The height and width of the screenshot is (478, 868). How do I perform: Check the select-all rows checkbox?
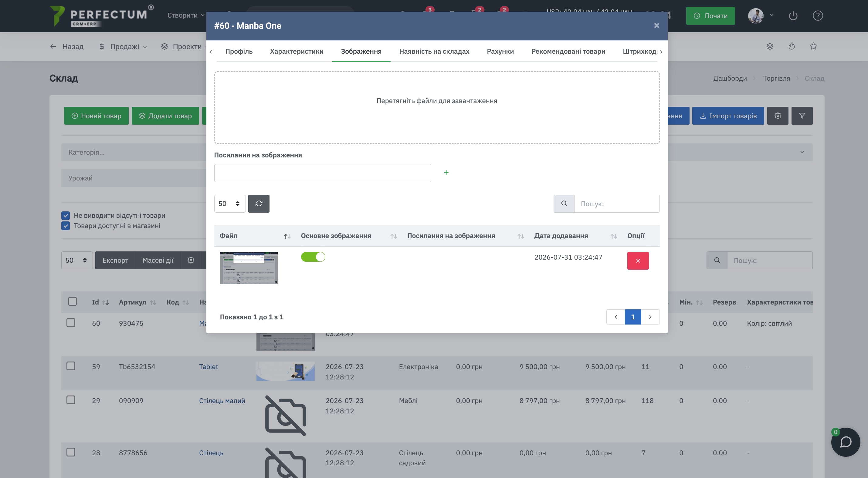pyautogui.click(x=73, y=301)
